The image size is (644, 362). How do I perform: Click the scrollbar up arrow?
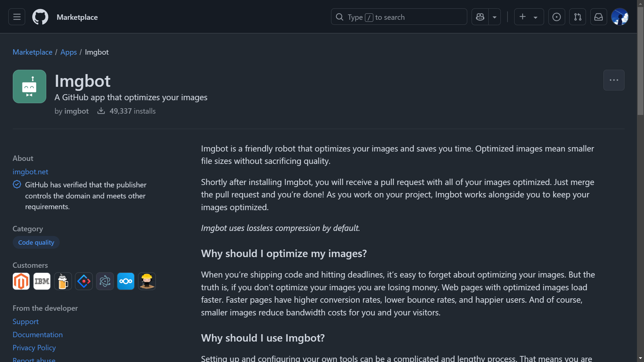pyautogui.click(x=640, y=3)
